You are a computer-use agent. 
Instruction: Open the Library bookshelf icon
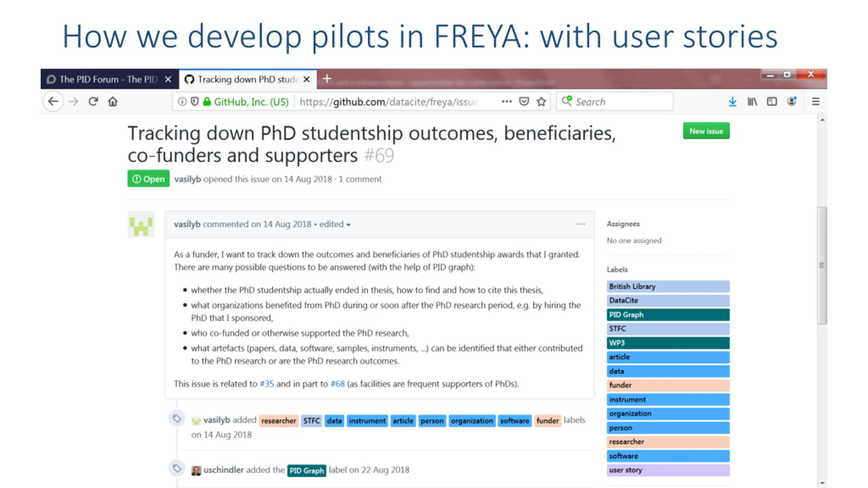click(x=752, y=102)
